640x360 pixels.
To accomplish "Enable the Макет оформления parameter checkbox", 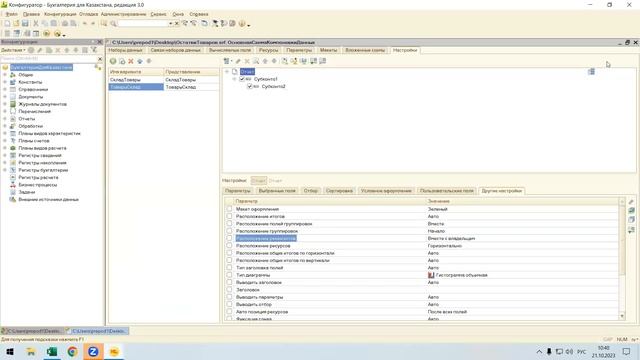I will (229, 209).
